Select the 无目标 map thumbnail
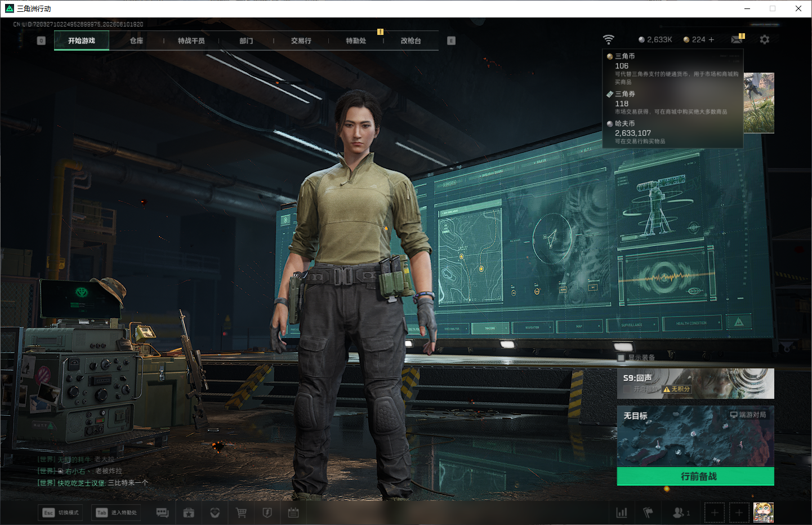 click(695, 437)
